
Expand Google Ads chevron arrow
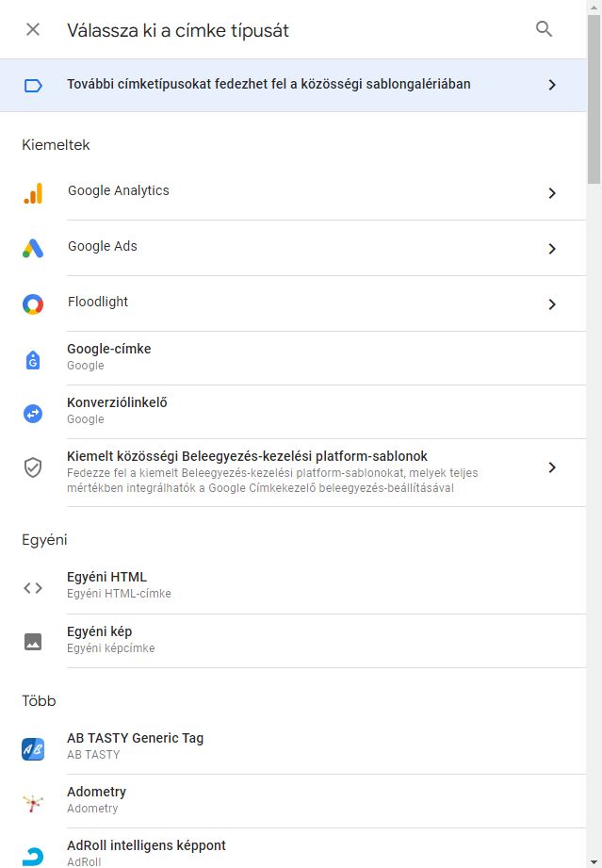tap(552, 249)
